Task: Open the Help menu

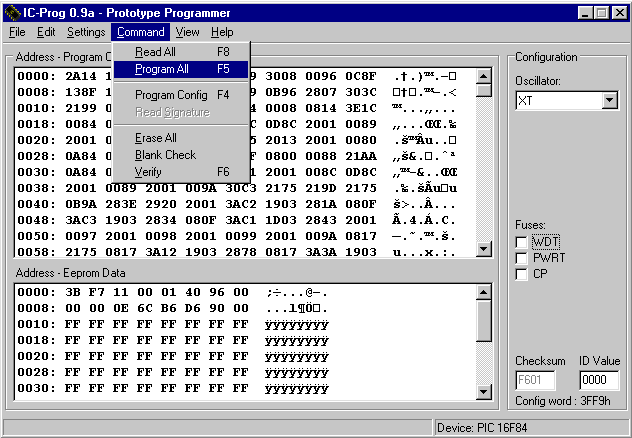Action: tap(222, 32)
